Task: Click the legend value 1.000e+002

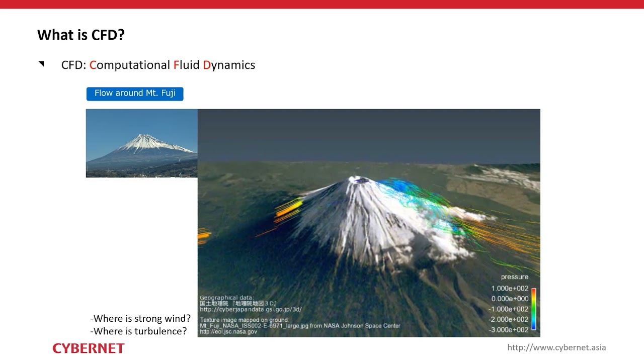Action: coord(510,289)
